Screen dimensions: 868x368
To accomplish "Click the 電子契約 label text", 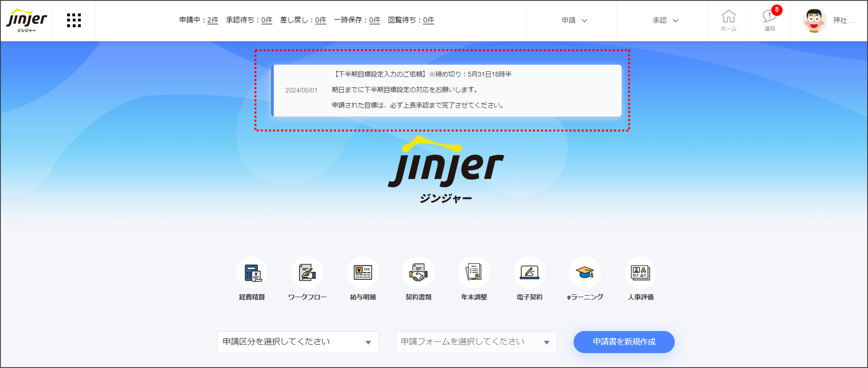I will coord(530,297).
